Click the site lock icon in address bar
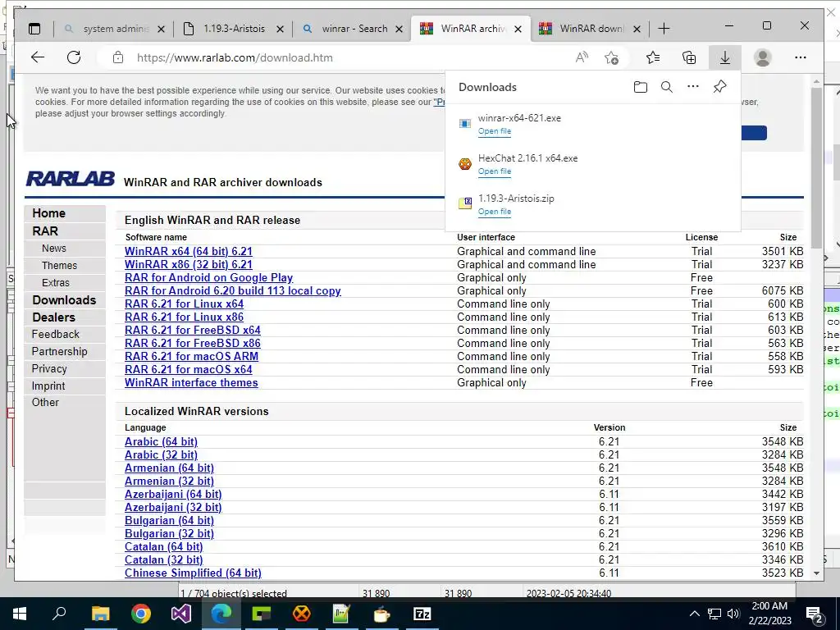The height and width of the screenshot is (630, 840). coord(118,57)
